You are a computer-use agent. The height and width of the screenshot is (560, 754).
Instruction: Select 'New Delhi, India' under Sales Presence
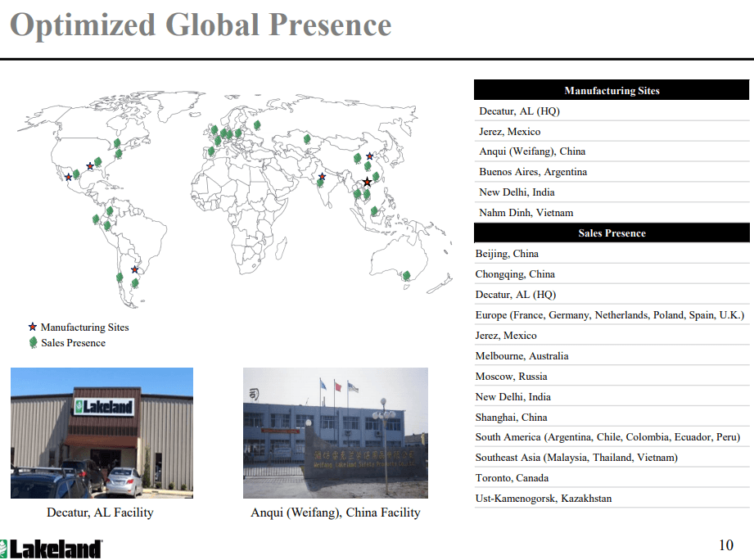pos(612,396)
